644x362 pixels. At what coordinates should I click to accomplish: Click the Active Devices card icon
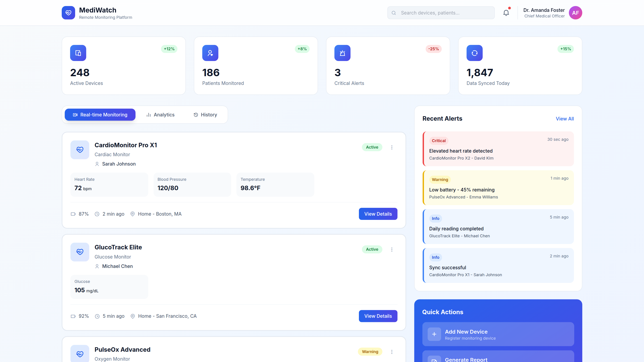point(78,53)
